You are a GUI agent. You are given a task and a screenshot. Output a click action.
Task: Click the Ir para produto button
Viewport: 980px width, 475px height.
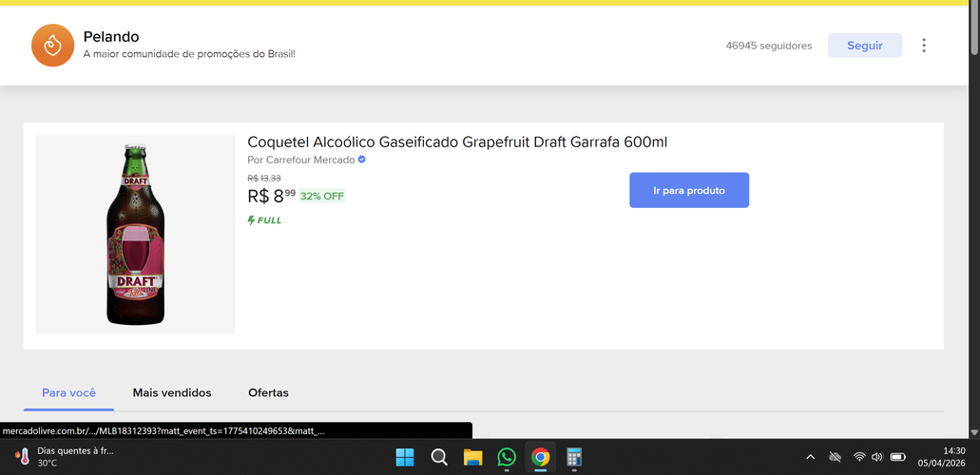point(689,190)
